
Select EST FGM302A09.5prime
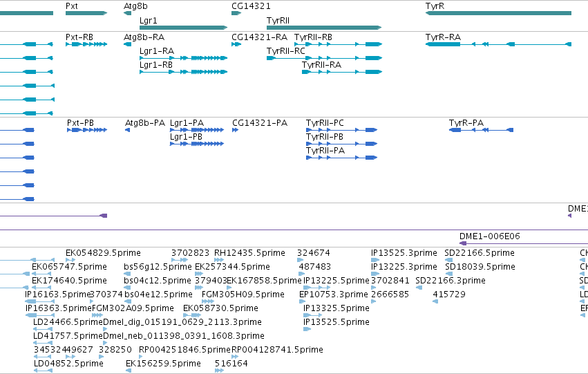(133, 308)
